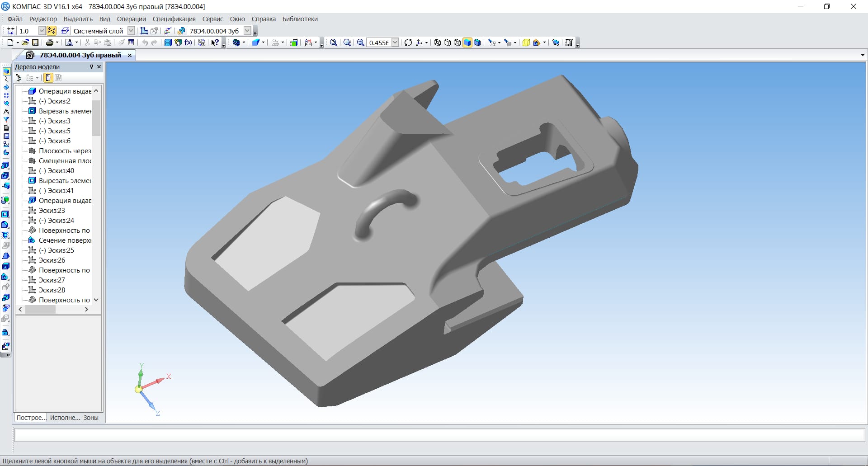
Task: Select wireframe display mode icon
Action: coord(437,42)
